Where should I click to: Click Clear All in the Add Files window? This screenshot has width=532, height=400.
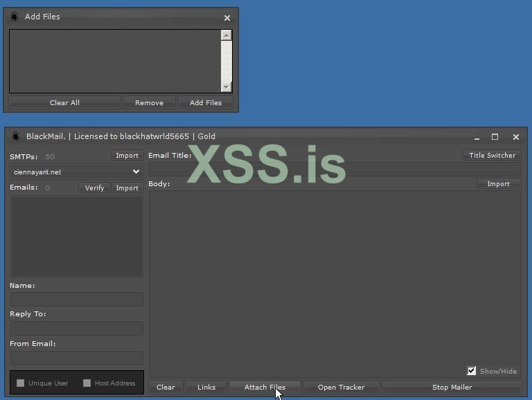[64, 102]
